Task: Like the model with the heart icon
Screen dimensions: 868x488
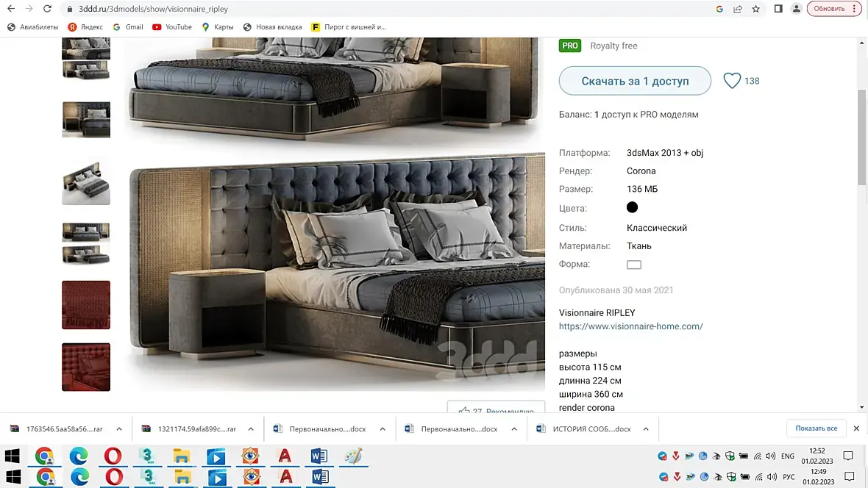Action: tap(732, 81)
